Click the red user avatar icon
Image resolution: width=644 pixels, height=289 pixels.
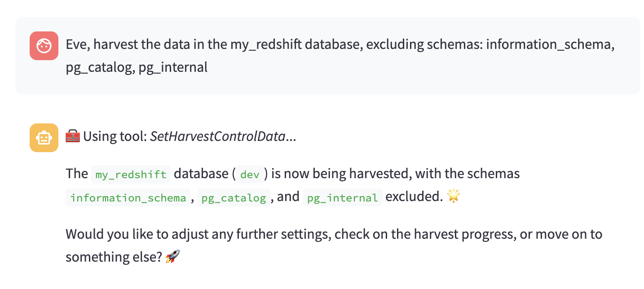tap(44, 45)
